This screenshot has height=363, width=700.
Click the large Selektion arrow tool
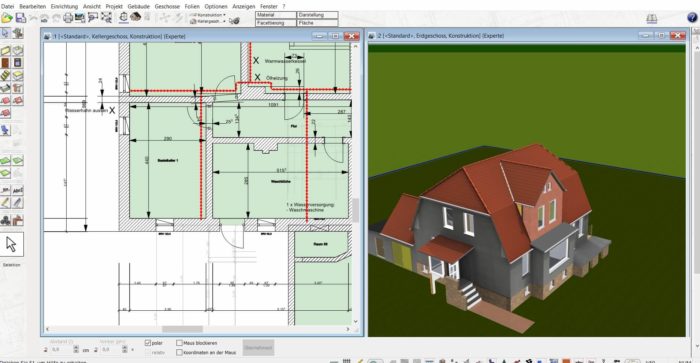click(x=12, y=245)
